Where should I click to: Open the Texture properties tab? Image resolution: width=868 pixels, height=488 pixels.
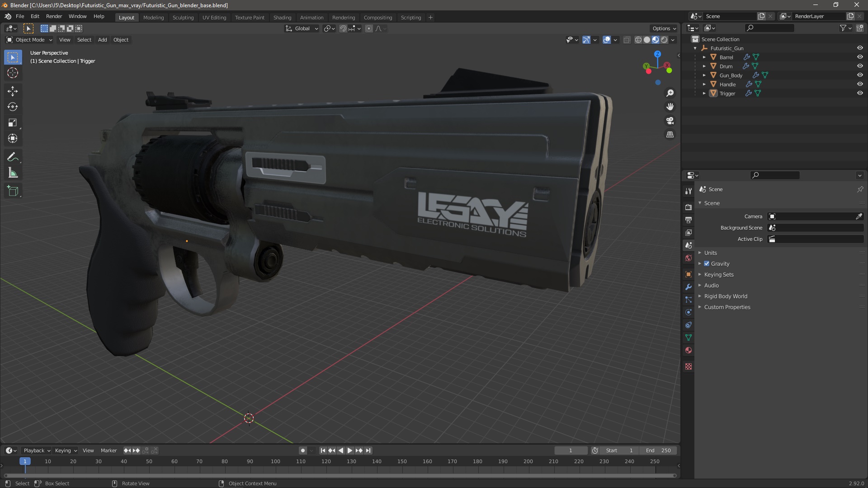click(689, 366)
